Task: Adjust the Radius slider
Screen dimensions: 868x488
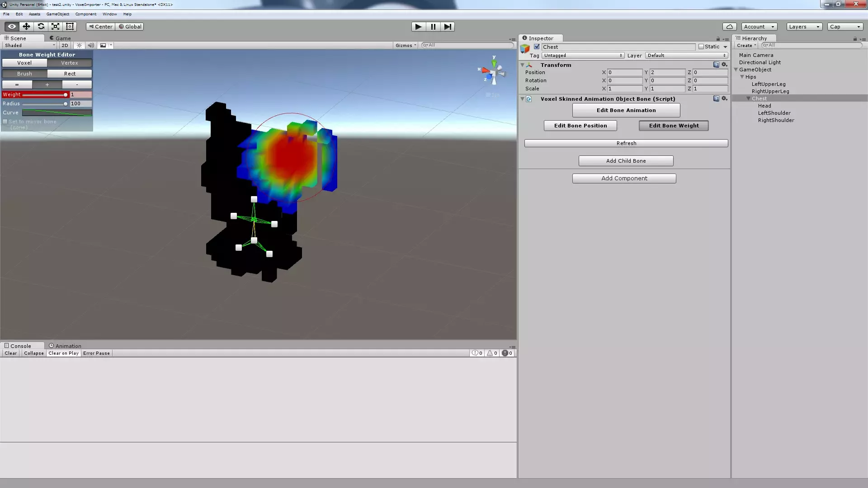Action: [66, 103]
